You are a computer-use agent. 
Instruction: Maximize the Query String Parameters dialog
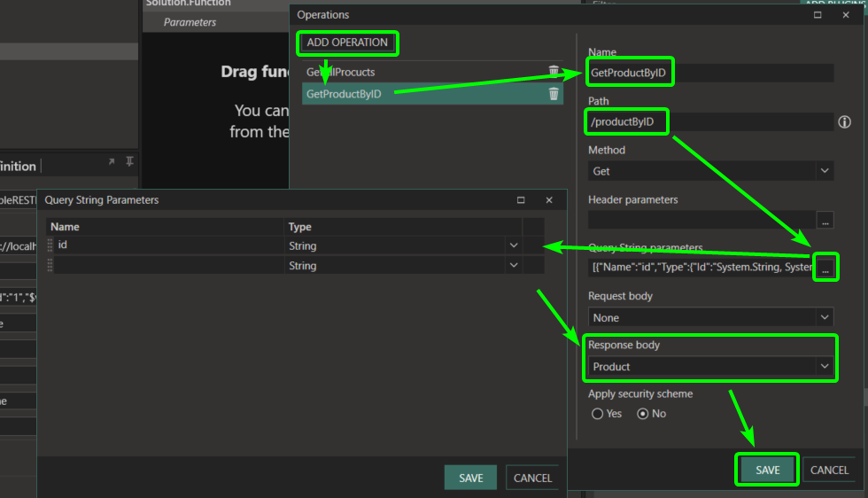521,200
